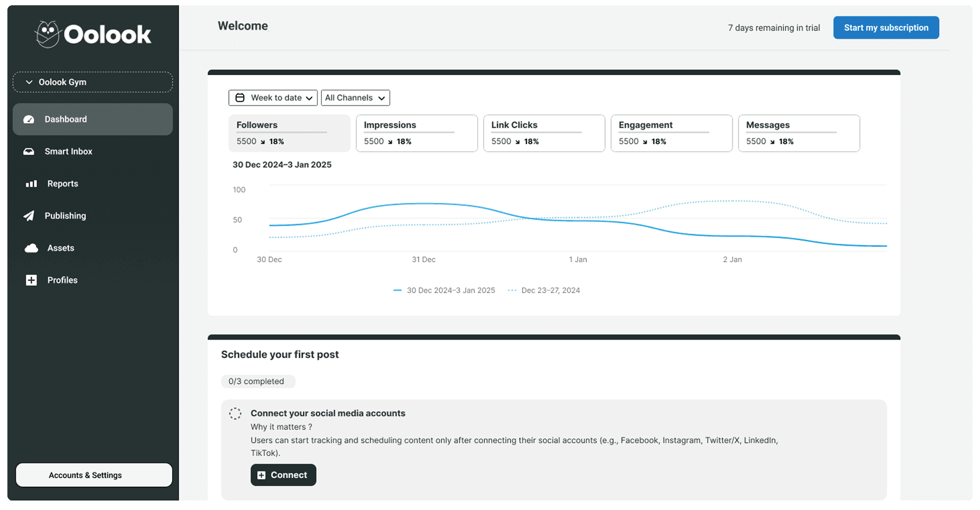Select the Messages metric card
The width and height of the screenshot is (980, 510).
coord(799,133)
